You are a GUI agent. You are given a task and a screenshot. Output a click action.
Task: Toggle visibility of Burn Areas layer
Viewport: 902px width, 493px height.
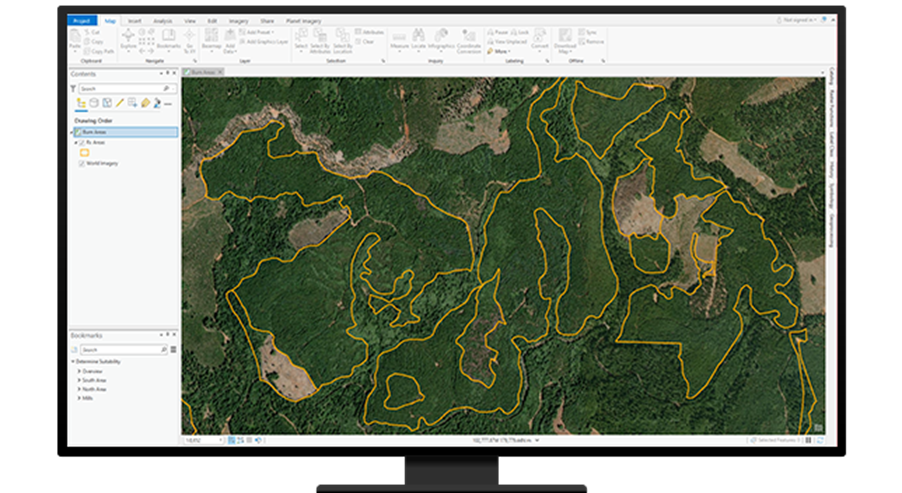79,132
